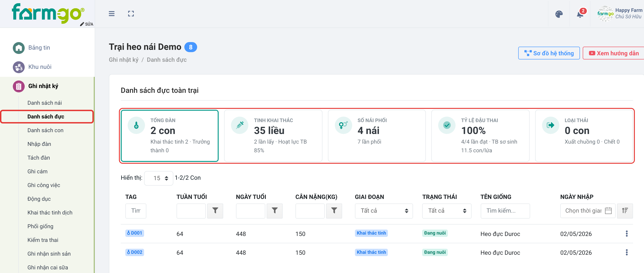Open the three-dot menu for D001 row
This screenshot has width=644, height=273.
click(626, 233)
